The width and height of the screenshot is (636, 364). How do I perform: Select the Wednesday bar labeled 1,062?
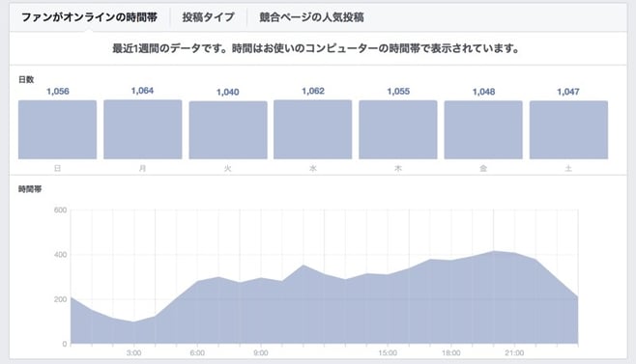(x=313, y=129)
